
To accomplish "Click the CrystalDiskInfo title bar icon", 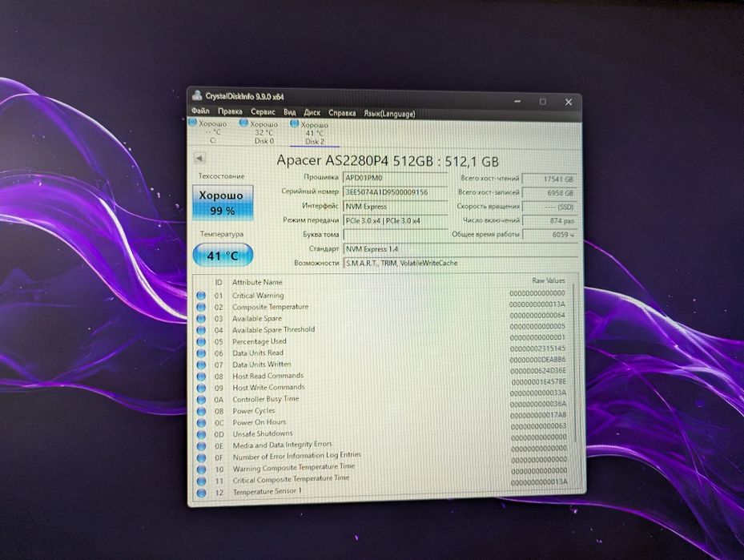I will pyautogui.click(x=197, y=95).
